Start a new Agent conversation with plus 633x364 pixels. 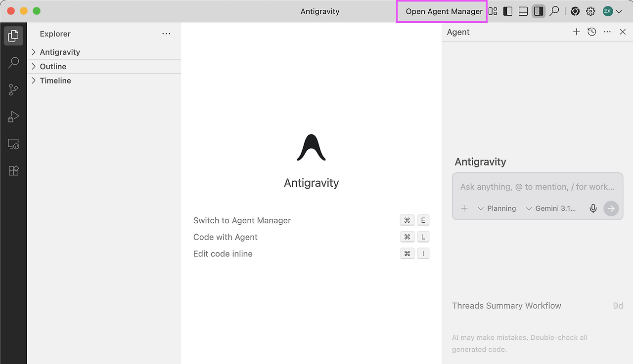tap(576, 32)
